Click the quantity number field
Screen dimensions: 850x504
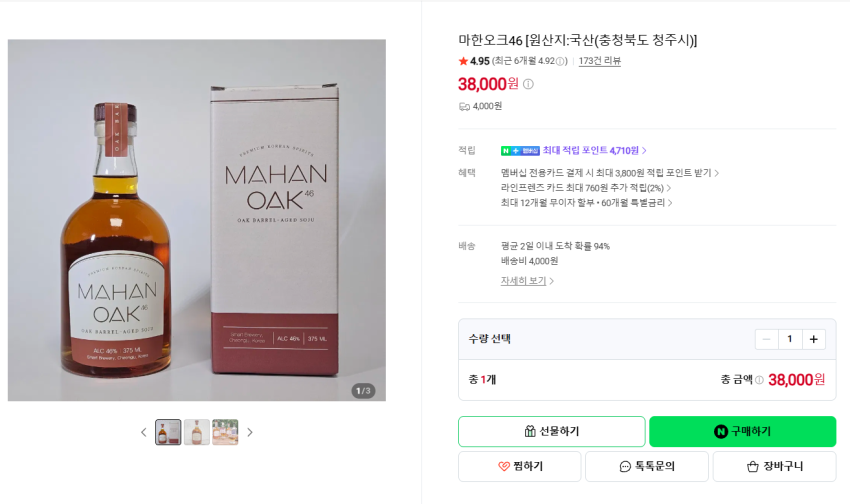[790, 339]
